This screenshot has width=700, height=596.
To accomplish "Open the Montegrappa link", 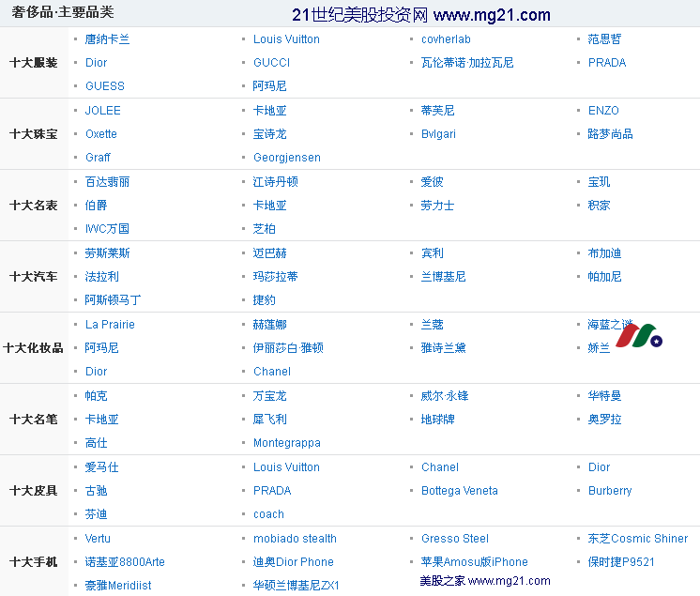I will (287, 443).
